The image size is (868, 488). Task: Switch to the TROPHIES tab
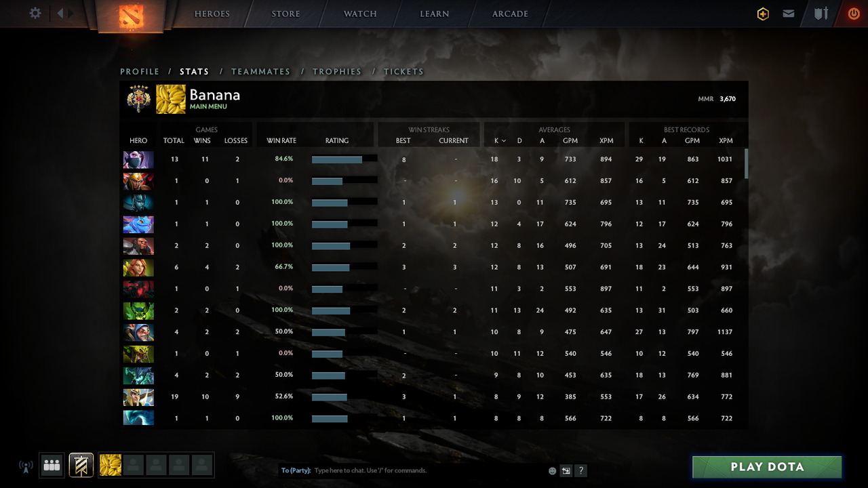click(337, 71)
